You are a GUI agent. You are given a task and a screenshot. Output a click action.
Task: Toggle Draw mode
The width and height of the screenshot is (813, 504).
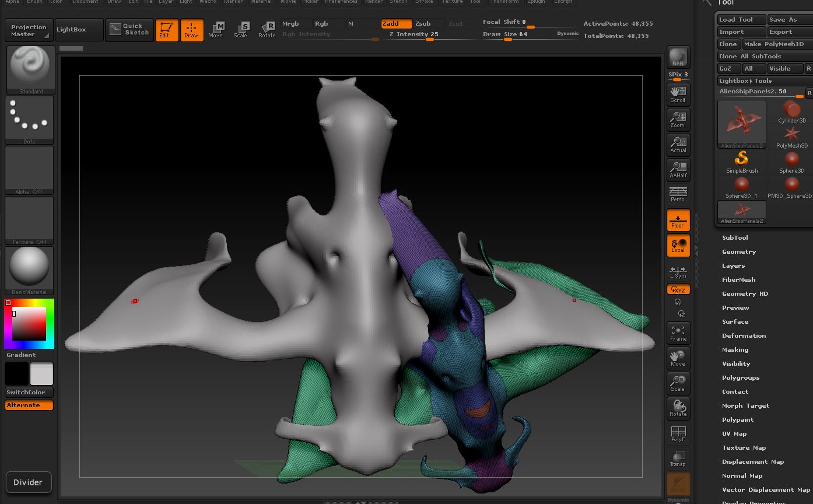(192, 30)
